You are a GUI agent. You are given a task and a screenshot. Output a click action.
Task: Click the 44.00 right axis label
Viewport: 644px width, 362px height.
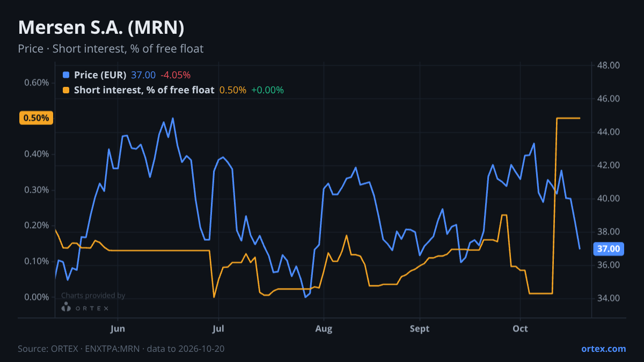[x=609, y=132]
